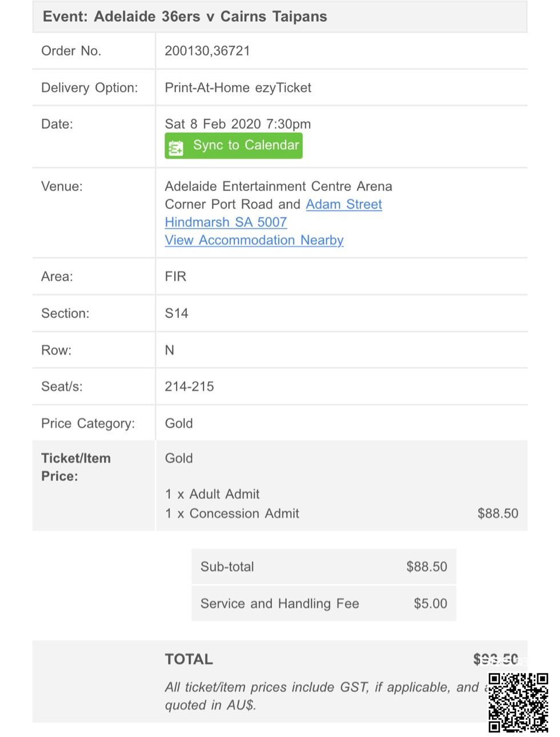Viewport: 560px width, 737px height.
Task: Click the date Sat 8 Feb 2020 7:30pm
Action: coord(238,124)
